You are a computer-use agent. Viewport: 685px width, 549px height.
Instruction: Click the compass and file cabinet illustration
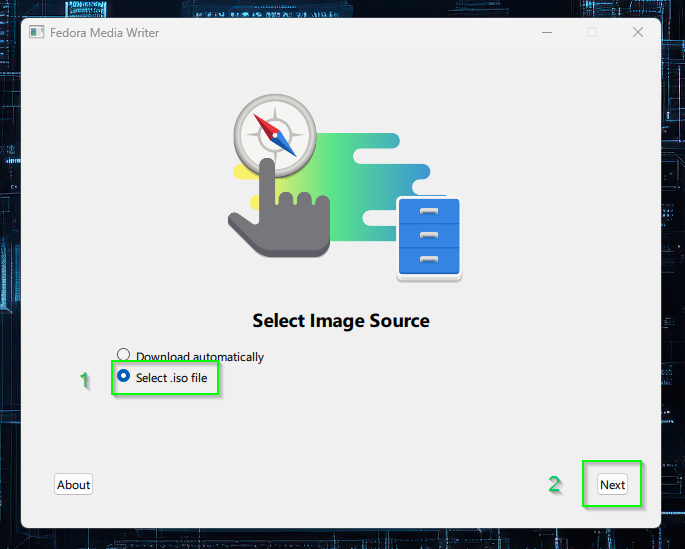point(345,188)
